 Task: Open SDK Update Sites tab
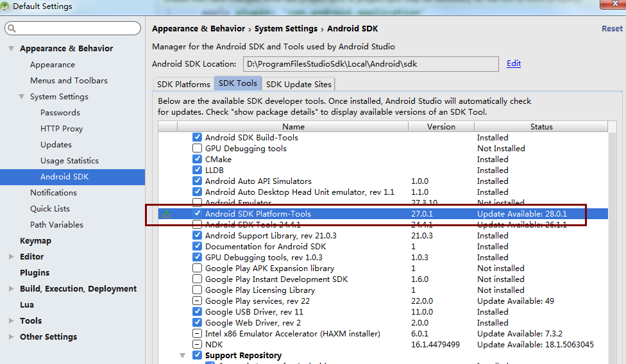[299, 84]
